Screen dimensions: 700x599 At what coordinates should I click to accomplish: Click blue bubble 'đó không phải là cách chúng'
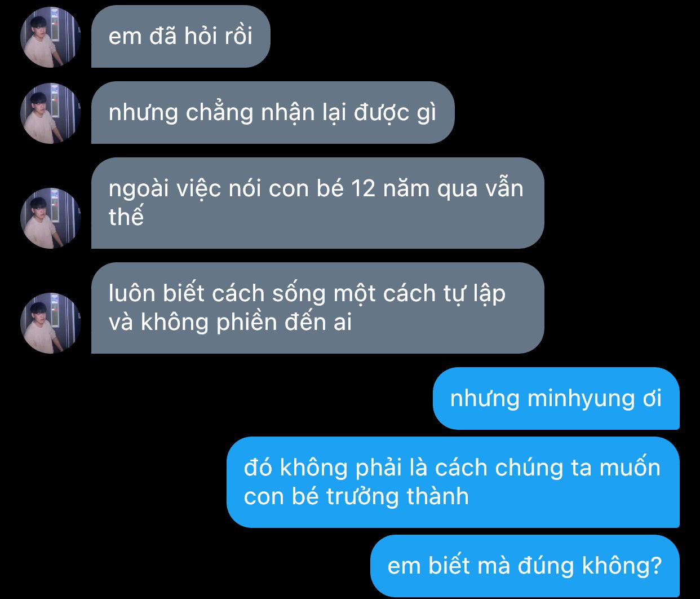pos(453,482)
